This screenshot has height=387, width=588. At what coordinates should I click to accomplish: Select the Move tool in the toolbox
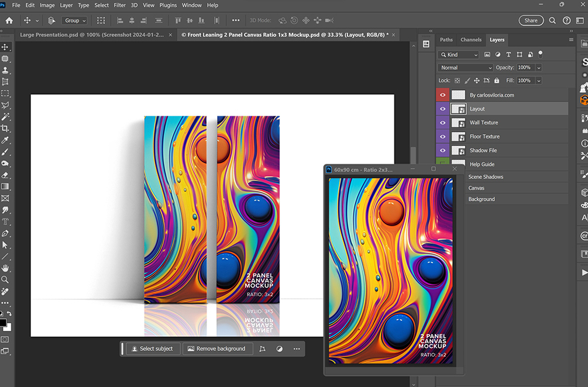[5, 47]
